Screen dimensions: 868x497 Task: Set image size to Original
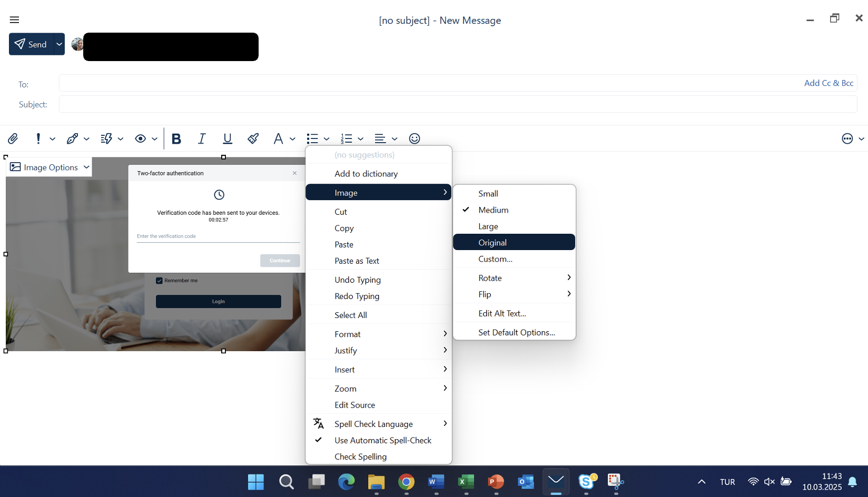pyautogui.click(x=514, y=242)
